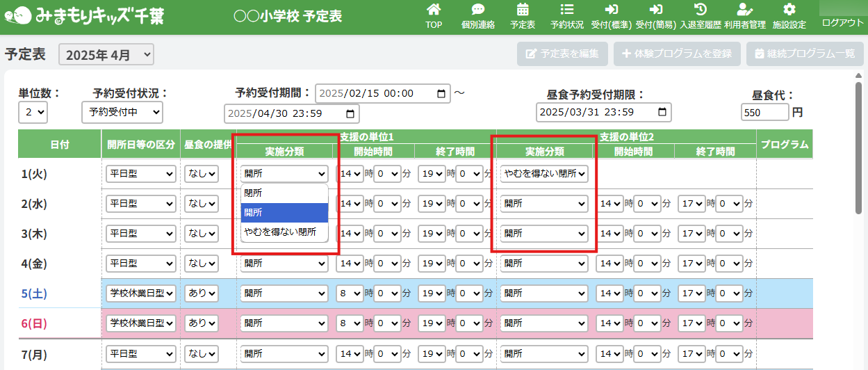
Task: Open 施設設定 gear icon
Action: pyautogui.click(x=789, y=16)
